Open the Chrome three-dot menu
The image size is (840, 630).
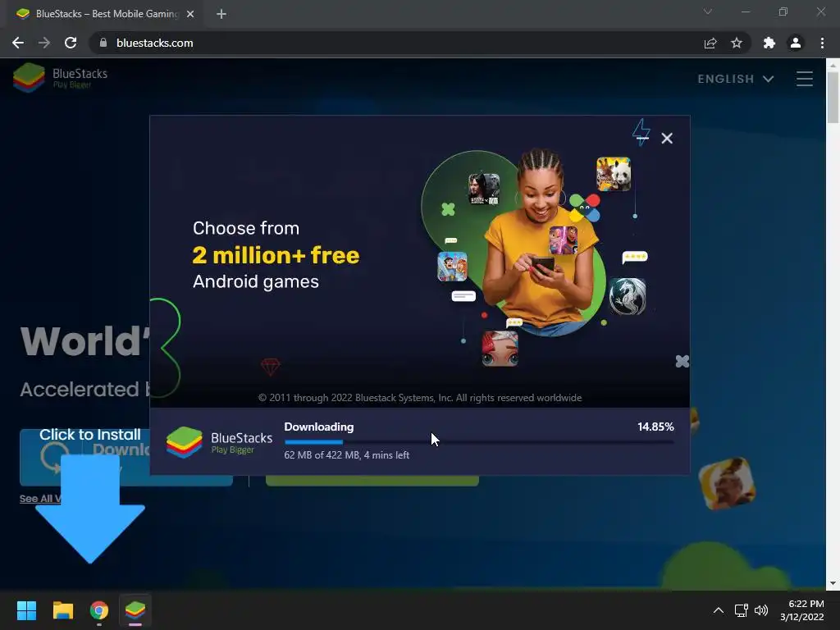(822, 43)
